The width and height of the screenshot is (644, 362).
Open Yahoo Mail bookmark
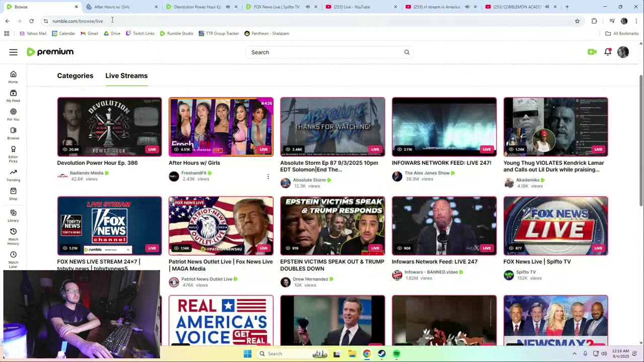(x=33, y=34)
